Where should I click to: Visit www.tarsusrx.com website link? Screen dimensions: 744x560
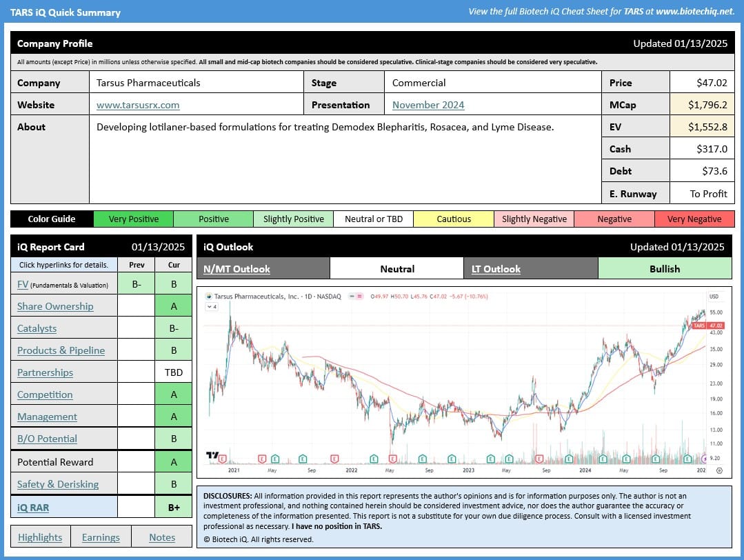click(138, 105)
